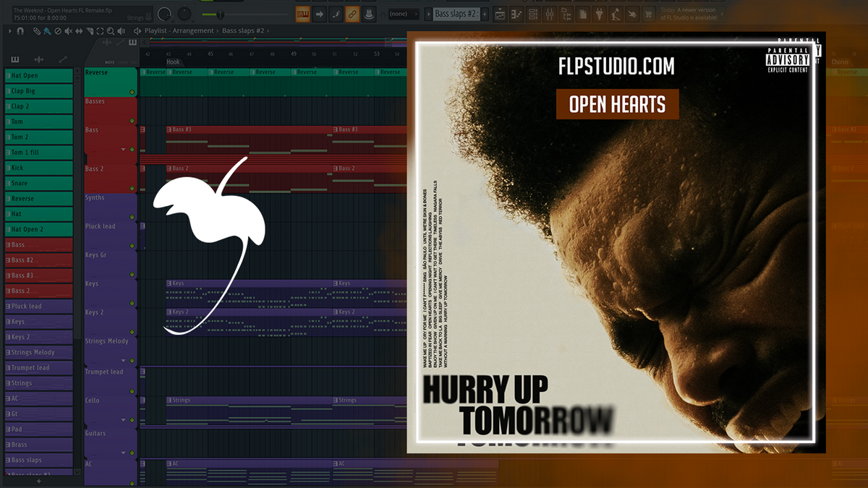Select the Zoom tool in the playlist toolbar
This screenshot has height=488, width=868.
tap(111, 31)
